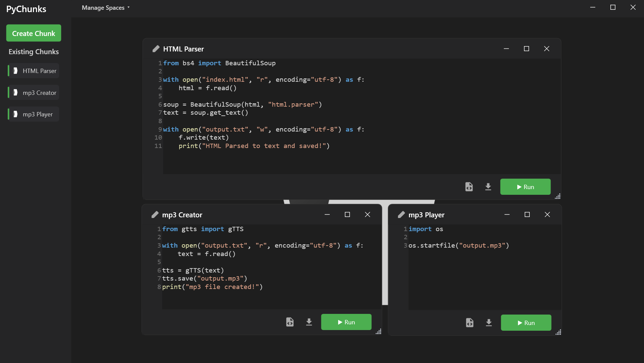Click the line 'print("mp3 file created!")'

coord(212,287)
